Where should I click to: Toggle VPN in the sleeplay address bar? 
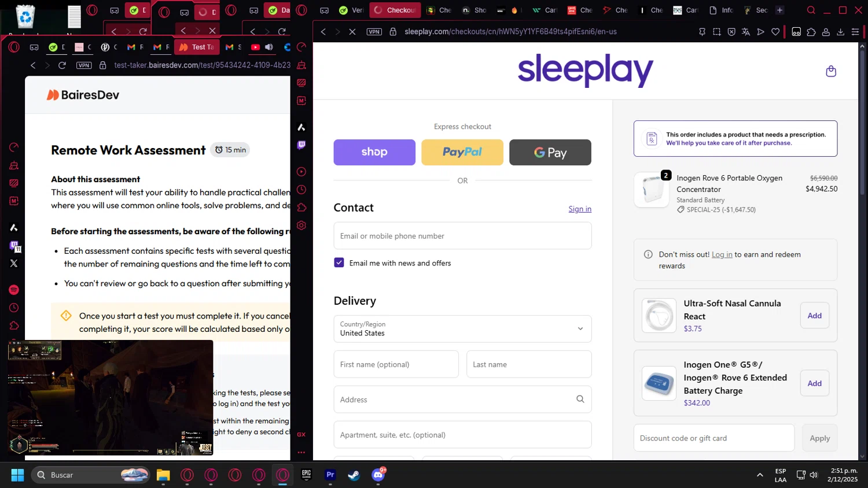coord(374,32)
